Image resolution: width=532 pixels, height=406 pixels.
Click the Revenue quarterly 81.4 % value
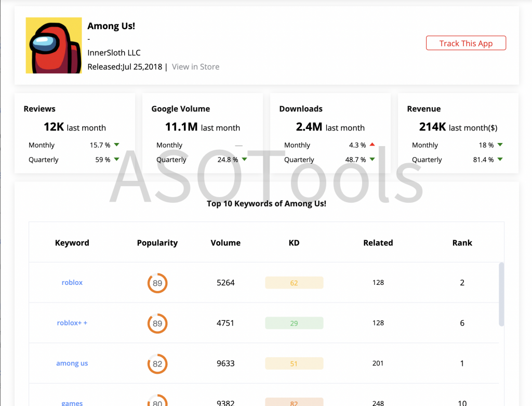click(x=484, y=160)
